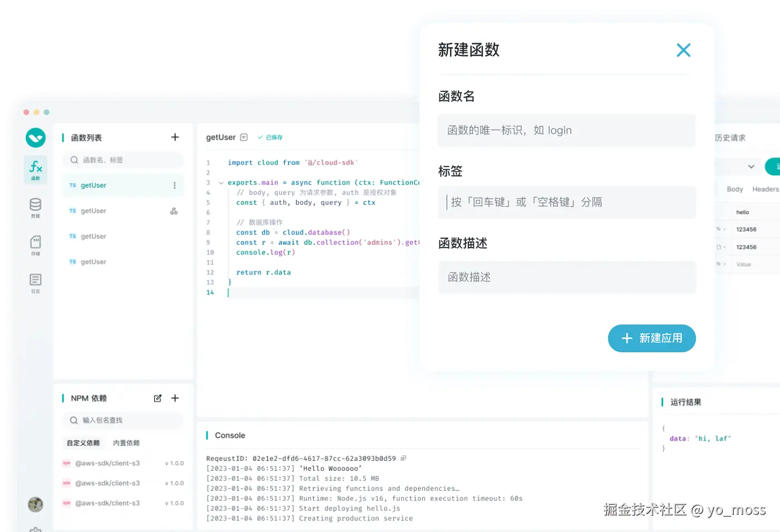
Task: Open the laf logo home icon
Action: click(x=36, y=137)
